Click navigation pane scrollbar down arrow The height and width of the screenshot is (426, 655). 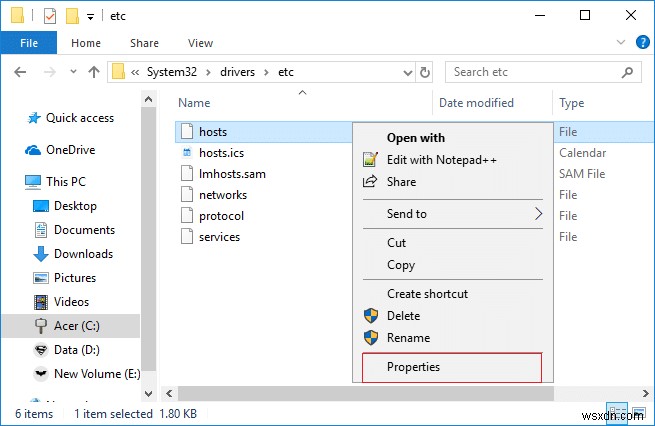click(x=148, y=393)
